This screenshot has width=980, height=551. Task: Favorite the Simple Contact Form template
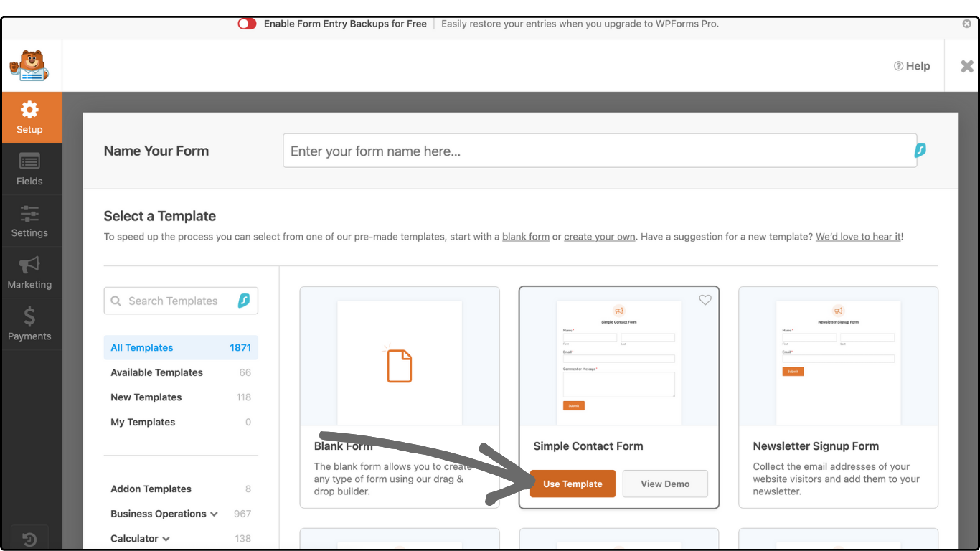tap(705, 300)
